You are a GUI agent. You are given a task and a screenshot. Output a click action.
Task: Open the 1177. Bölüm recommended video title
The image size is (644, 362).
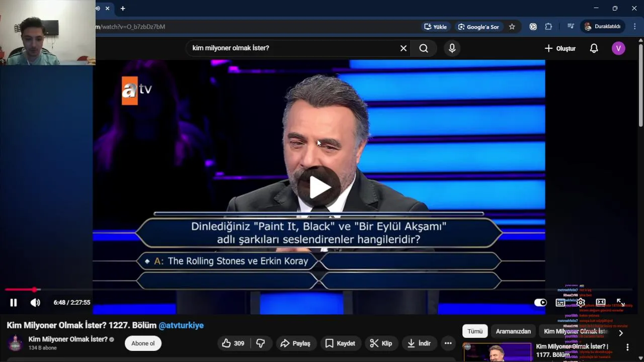coord(572,350)
